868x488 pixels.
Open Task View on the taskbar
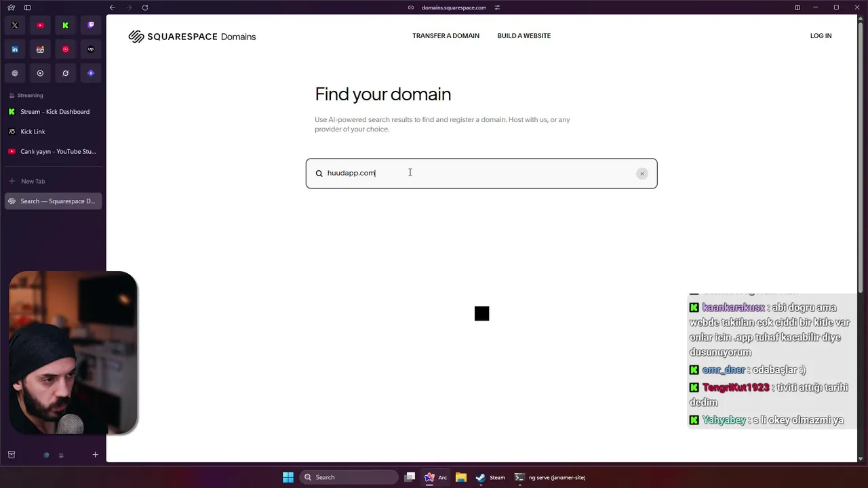coord(410,477)
